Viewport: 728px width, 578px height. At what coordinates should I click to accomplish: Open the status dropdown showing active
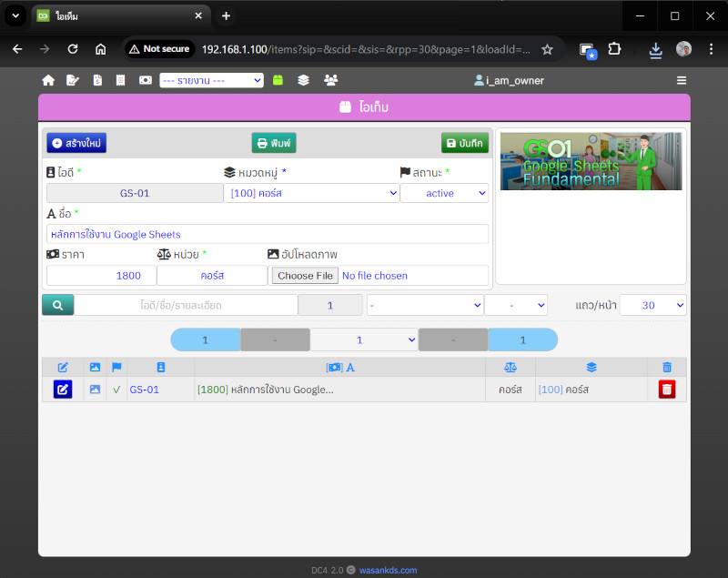[x=444, y=193]
